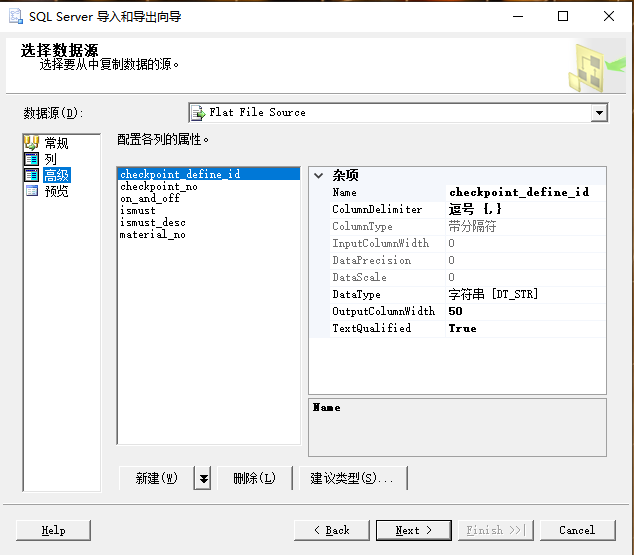The height and width of the screenshot is (555, 634).
Task: Select the 高级 page
Action: tap(57, 175)
